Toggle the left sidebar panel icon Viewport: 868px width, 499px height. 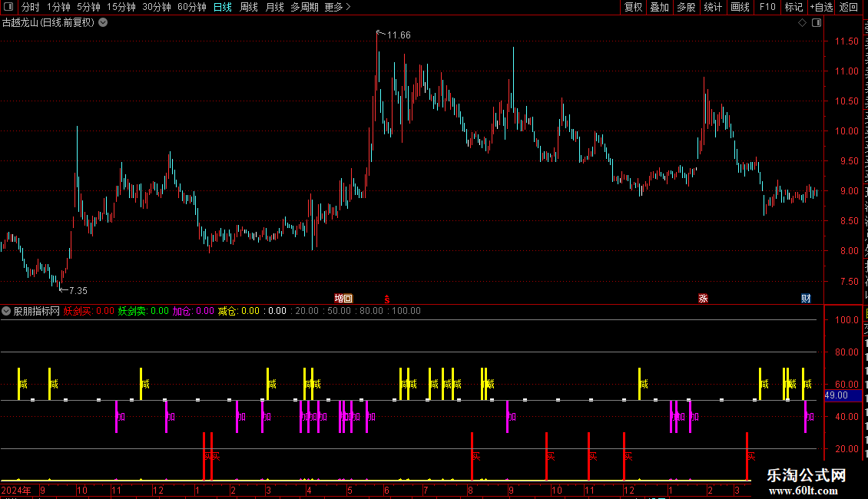[x=8, y=7]
